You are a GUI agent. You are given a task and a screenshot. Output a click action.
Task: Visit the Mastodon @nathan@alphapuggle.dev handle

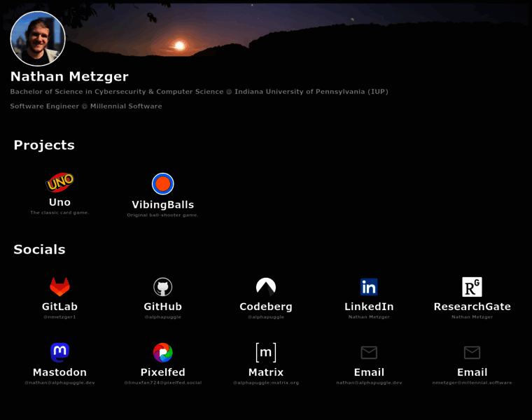[59, 383]
